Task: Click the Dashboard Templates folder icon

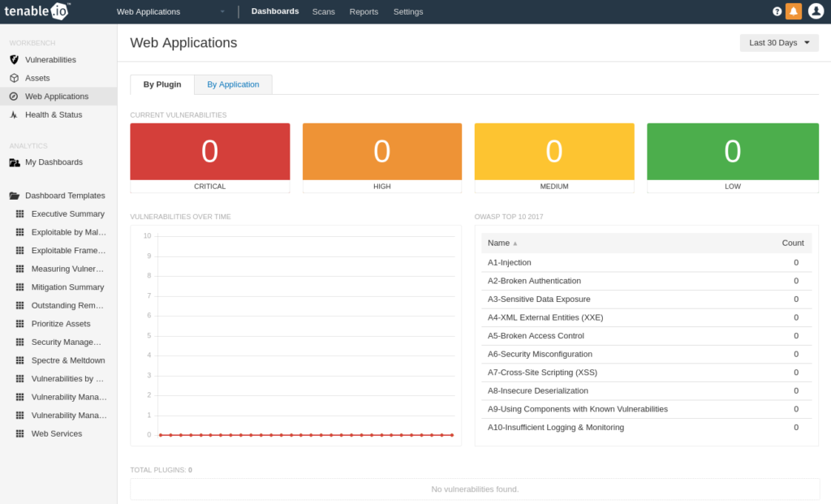Action: [15, 196]
